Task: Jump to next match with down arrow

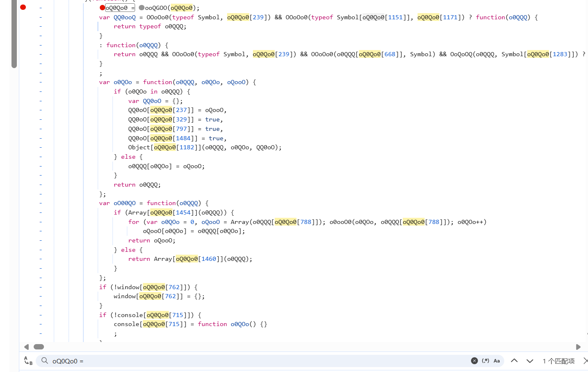Action: (530, 361)
